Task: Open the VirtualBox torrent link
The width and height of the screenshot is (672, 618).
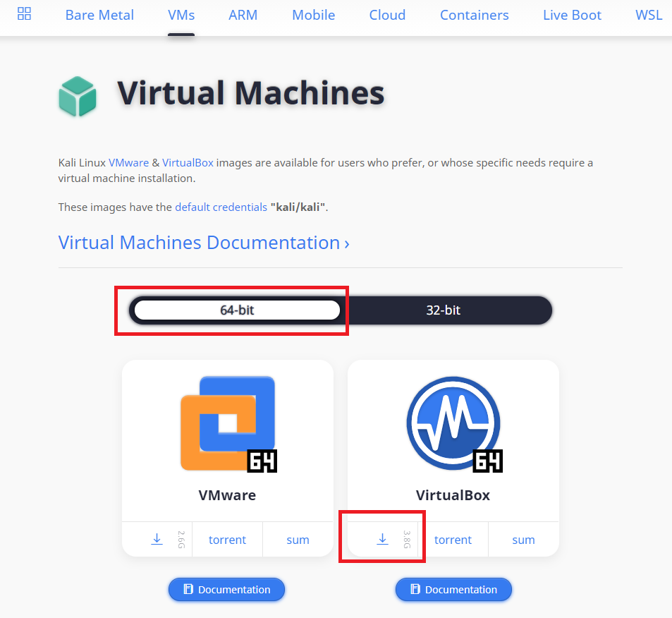Action: [453, 540]
